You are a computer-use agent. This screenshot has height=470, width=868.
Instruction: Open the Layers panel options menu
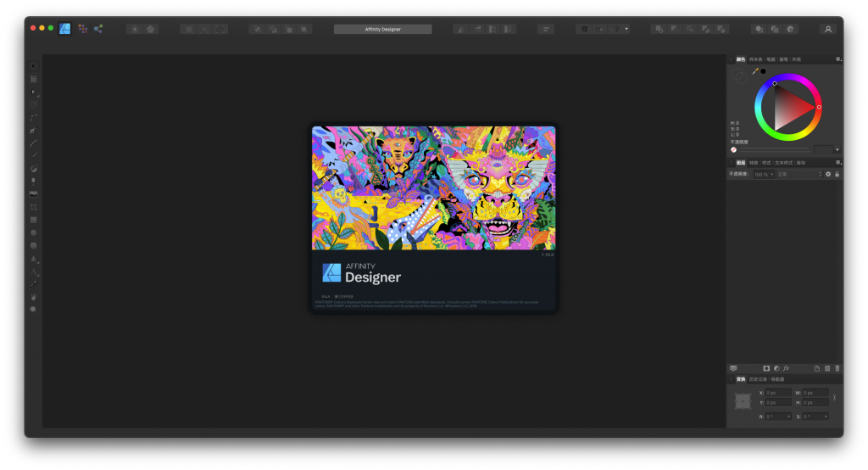pyautogui.click(x=838, y=163)
